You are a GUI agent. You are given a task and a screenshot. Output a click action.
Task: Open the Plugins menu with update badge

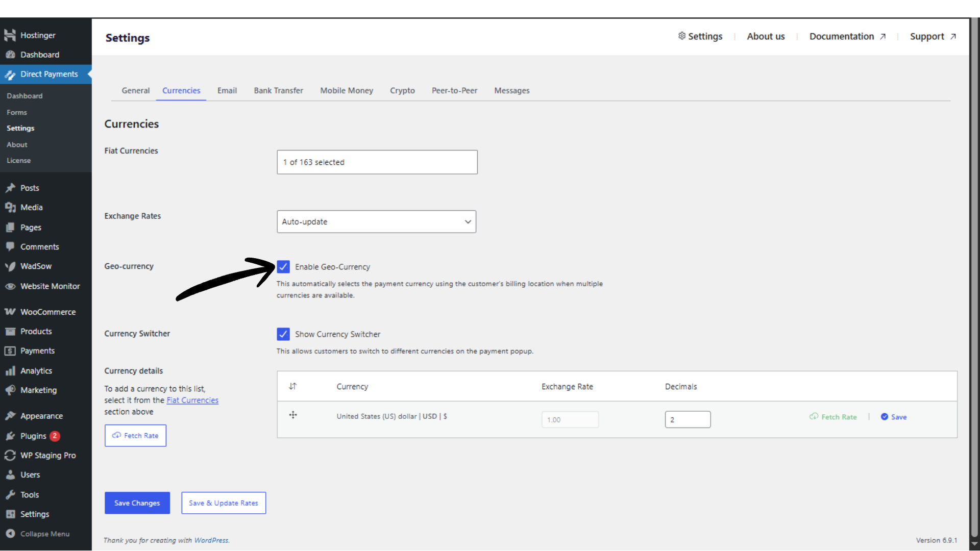34,436
